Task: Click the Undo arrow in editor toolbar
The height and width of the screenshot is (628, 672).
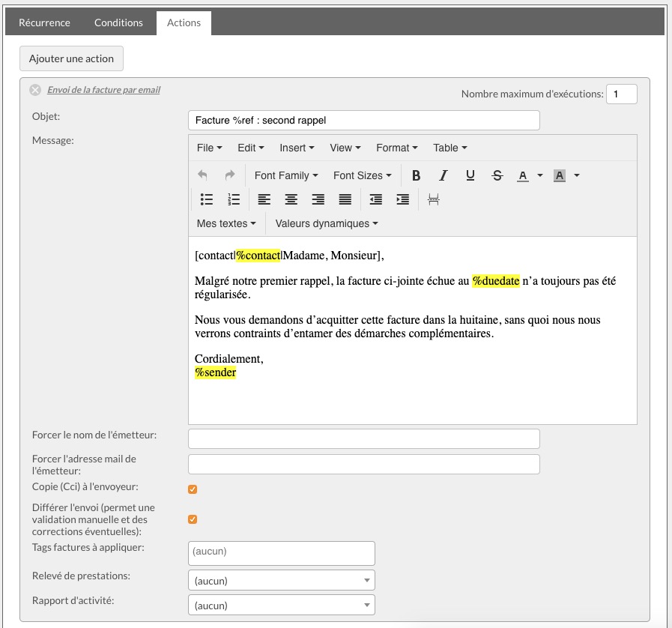Action: pos(202,175)
